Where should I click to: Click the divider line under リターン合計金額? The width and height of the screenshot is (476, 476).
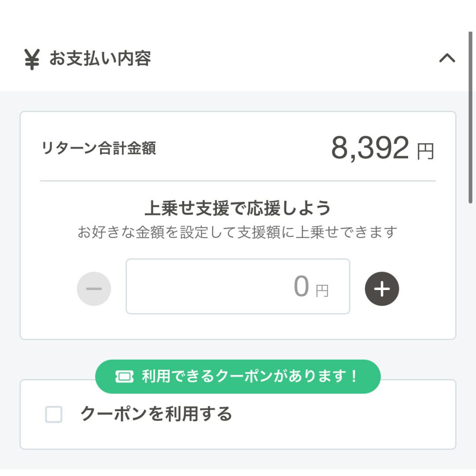click(238, 181)
